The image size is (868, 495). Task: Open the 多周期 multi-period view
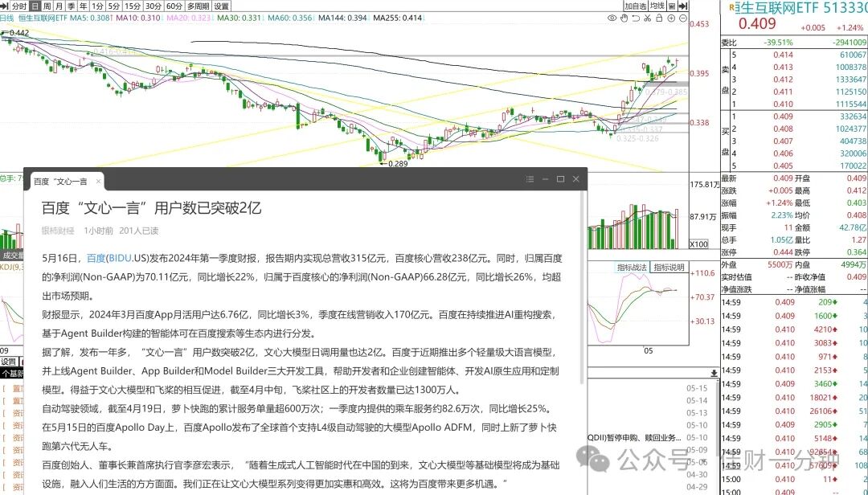pyautogui.click(x=199, y=6)
